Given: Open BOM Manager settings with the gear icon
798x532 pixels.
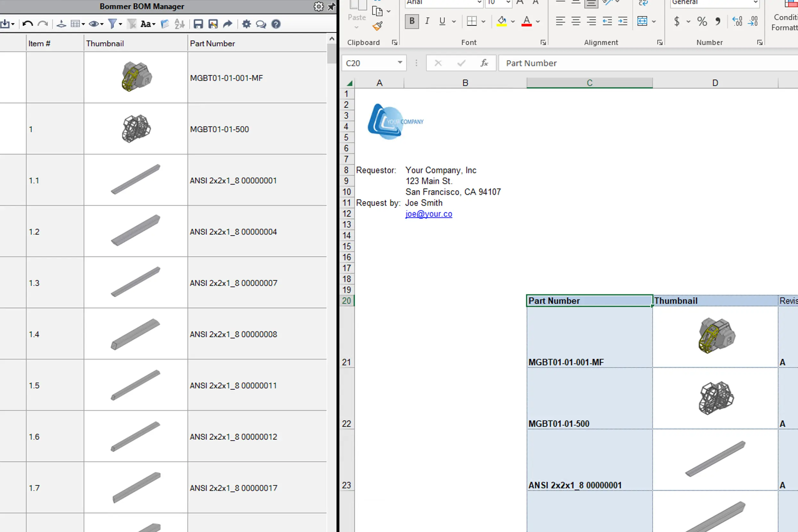Looking at the screenshot, I should (x=246, y=24).
